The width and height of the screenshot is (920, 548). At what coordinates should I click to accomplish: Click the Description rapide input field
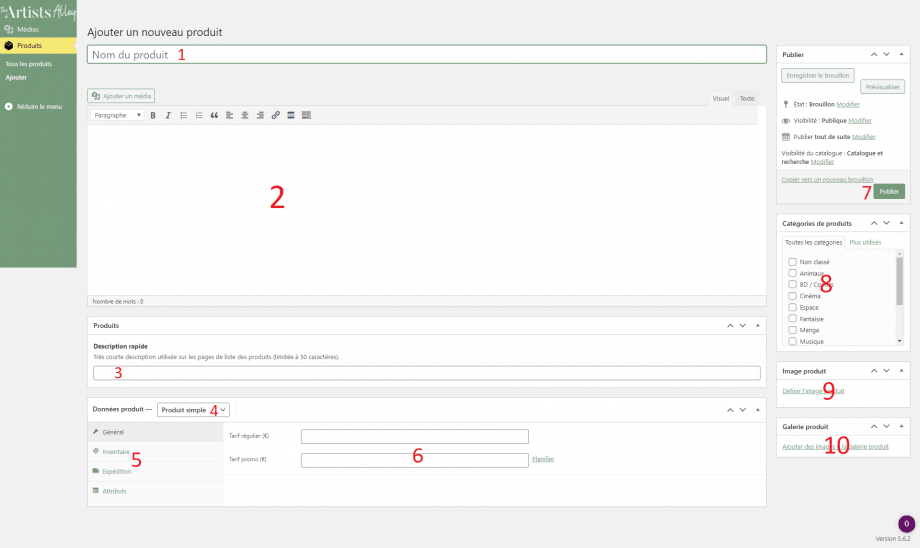pos(427,373)
